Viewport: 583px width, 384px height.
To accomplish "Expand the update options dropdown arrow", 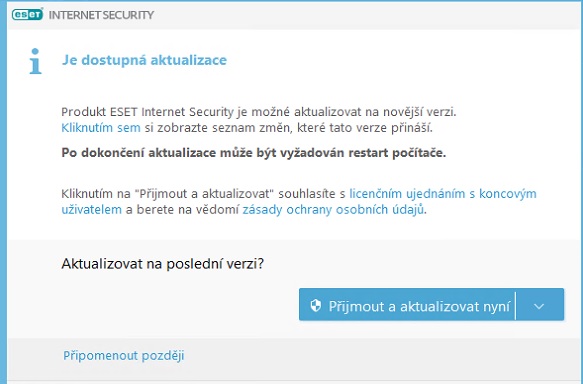I will click(x=539, y=306).
